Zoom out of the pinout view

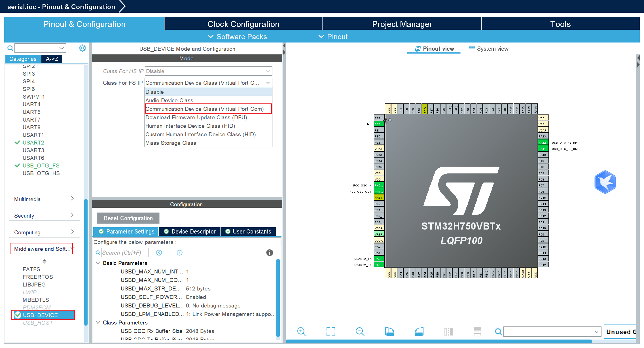pos(360,332)
